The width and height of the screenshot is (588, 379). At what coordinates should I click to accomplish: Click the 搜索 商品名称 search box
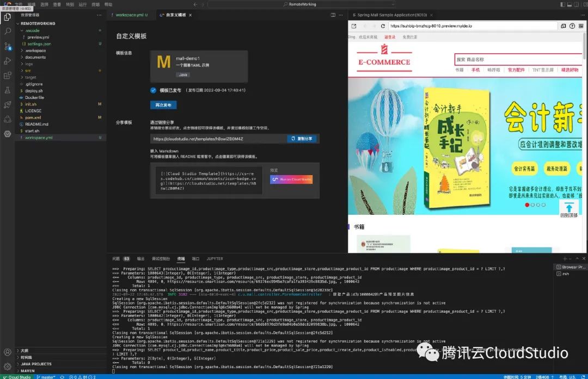(x=518, y=59)
